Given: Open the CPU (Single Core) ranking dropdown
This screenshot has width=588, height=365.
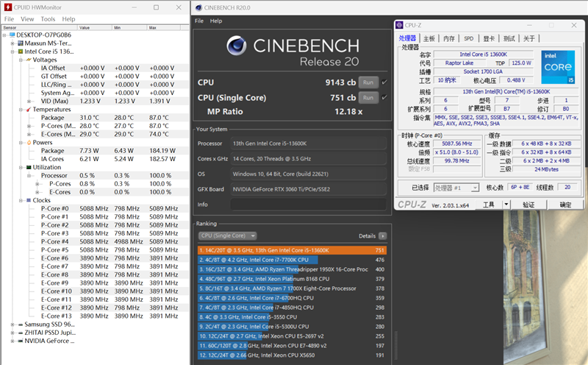Looking at the screenshot, I should (x=227, y=235).
